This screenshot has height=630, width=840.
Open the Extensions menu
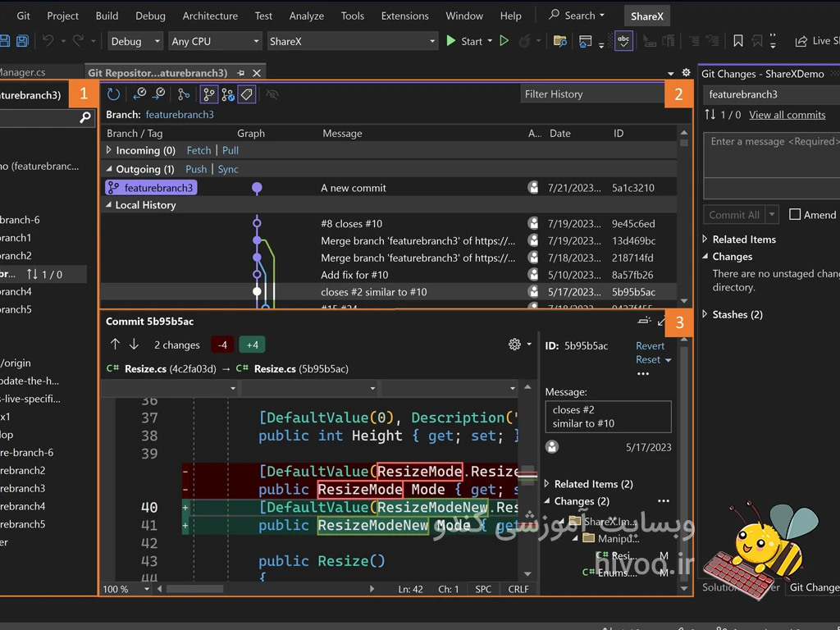click(404, 16)
